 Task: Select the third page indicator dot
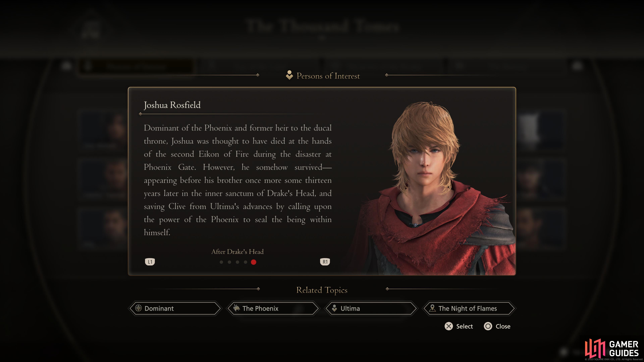pyautogui.click(x=237, y=262)
